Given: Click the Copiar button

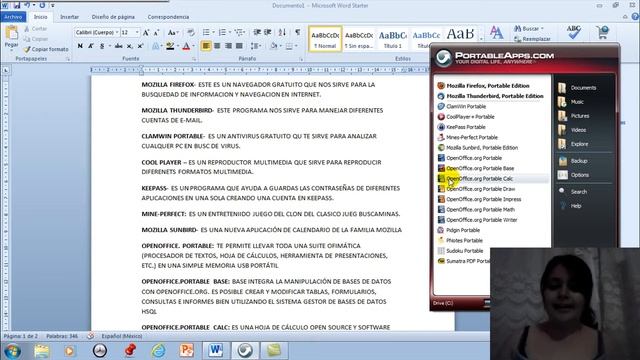Looking at the screenshot, I should tap(36, 39).
